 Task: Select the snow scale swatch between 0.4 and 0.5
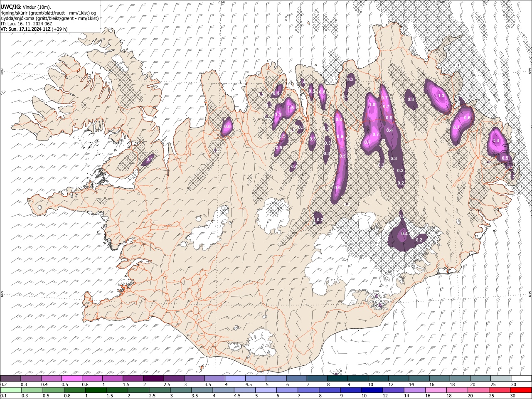tap(51, 378)
